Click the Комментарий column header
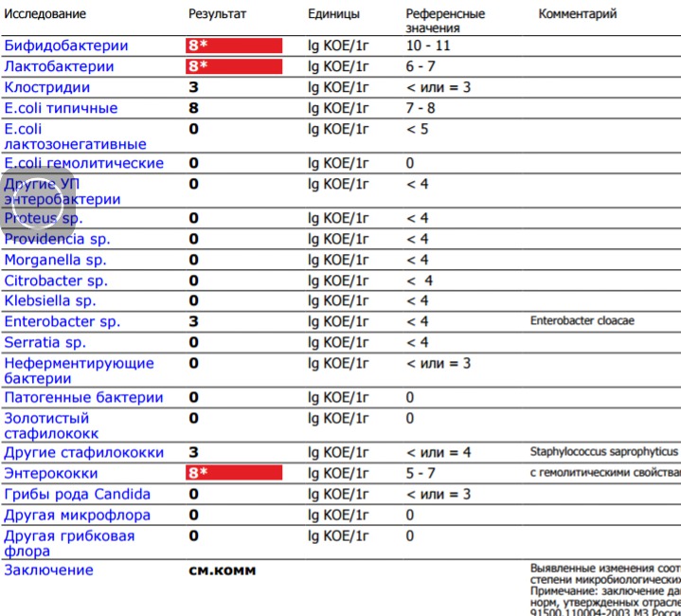The image size is (681, 616). tap(577, 14)
